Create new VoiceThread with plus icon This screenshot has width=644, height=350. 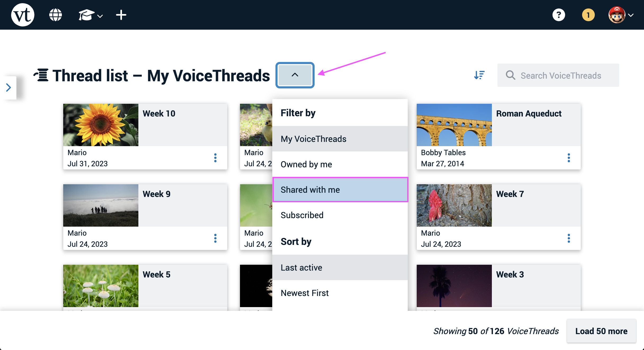121,15
